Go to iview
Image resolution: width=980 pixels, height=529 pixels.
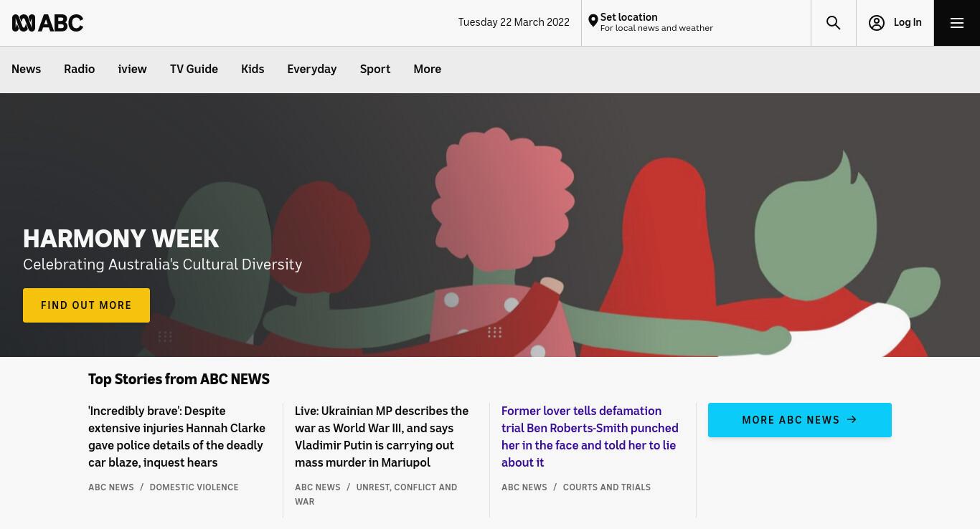(x=132, y=70)
